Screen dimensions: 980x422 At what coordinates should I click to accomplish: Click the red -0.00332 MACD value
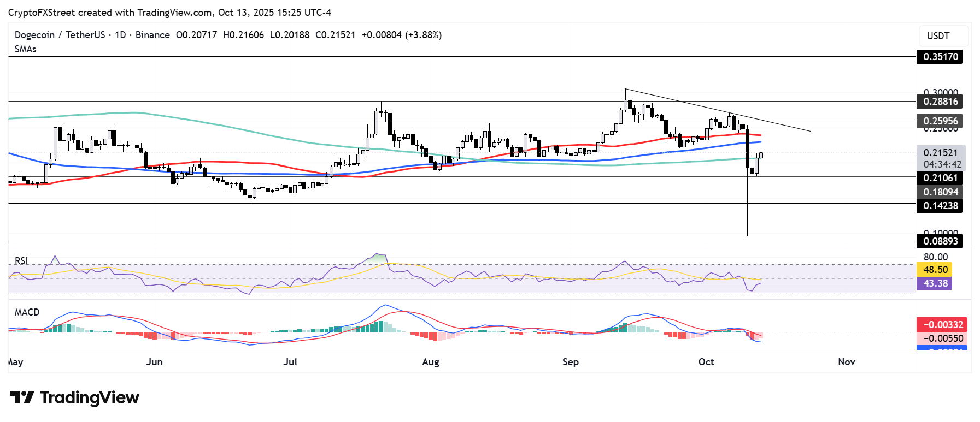click(x=942, y=325)
